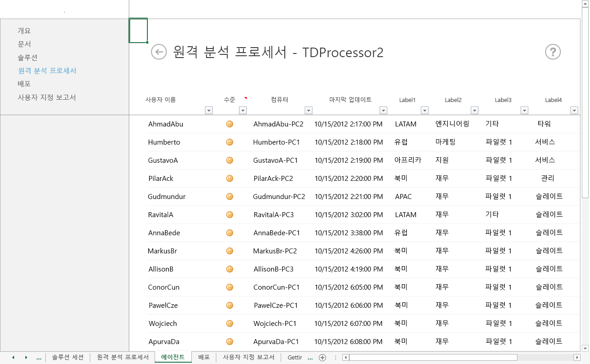Click the 수준 column header
The height and width of the screenshot is (364, 590).
(229, 100)
